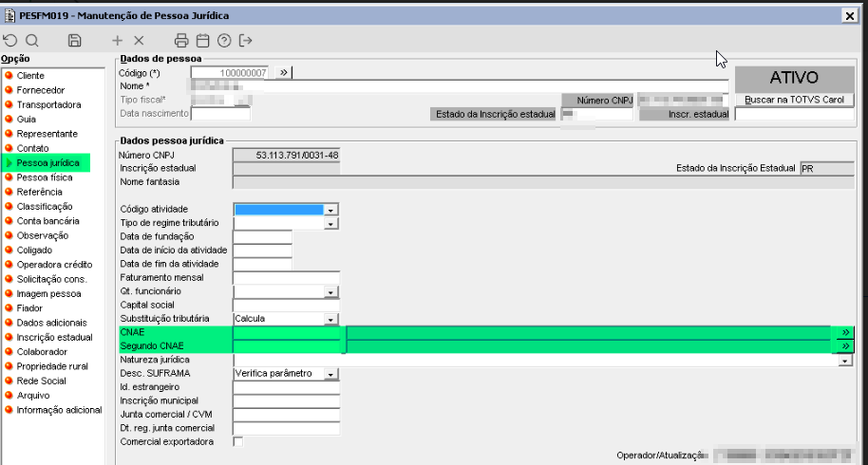Viewport: 868px width, 465px height.
Task: Click the Código field showing 100000007
Action: (x=230, y=72)
